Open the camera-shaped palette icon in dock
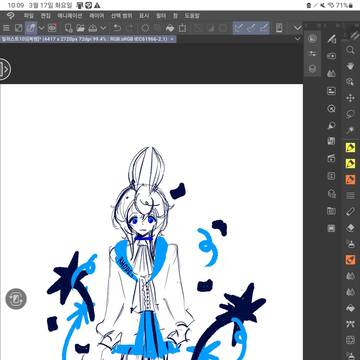 (x=331, y=56)
